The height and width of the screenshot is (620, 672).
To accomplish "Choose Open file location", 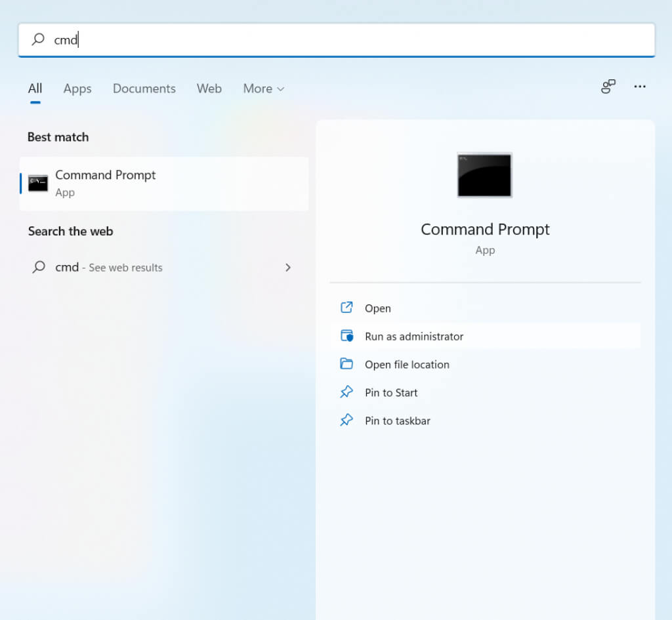I will click(x=485, y=365).
